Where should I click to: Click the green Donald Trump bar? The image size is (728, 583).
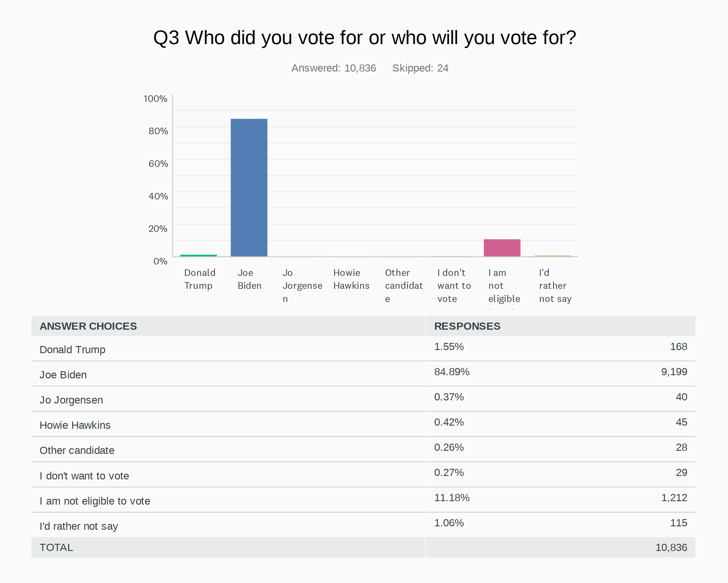tap(199, 256)
